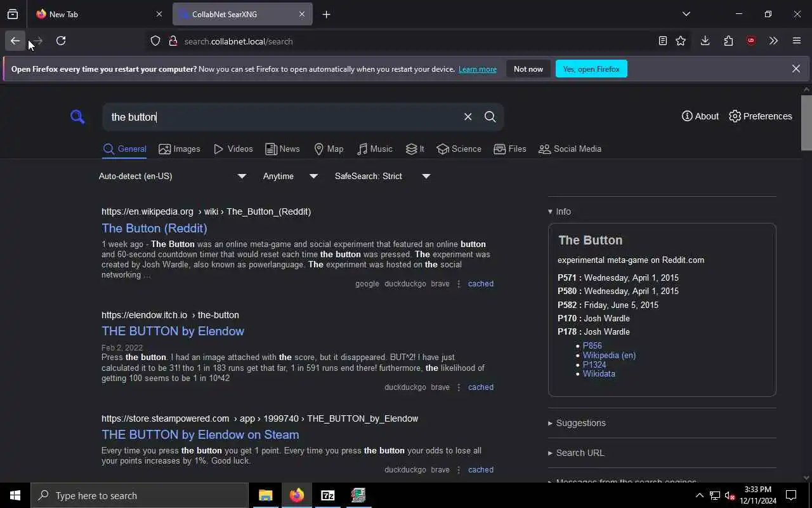Open the Firefox downloads panel
Viewport: 812px width, 508px height.
point(705,41)
